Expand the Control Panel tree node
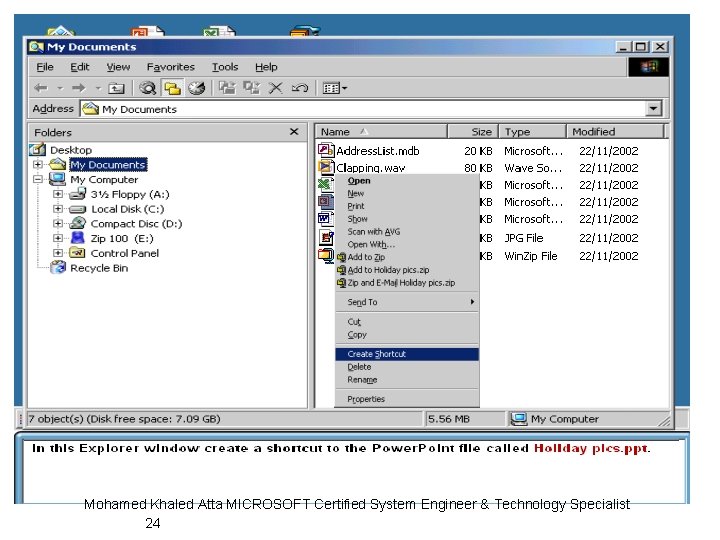The width and height of the screenshot is (720, 540). click(58, 253)
